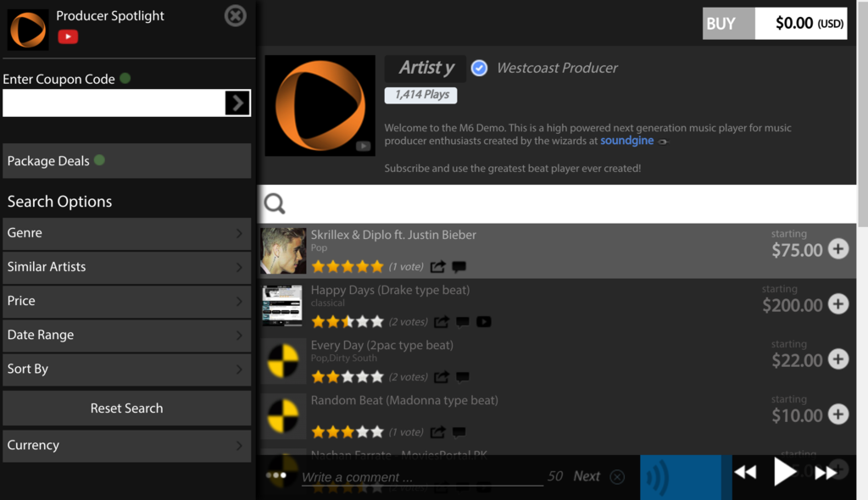Expand the Currency selector
868x500 pixels.
coord(127,445)
